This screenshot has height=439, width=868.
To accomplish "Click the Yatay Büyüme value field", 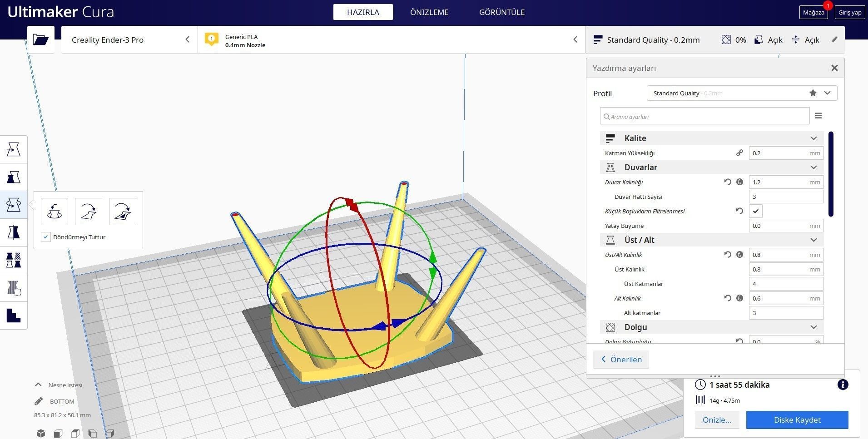I will coord(786,226).
